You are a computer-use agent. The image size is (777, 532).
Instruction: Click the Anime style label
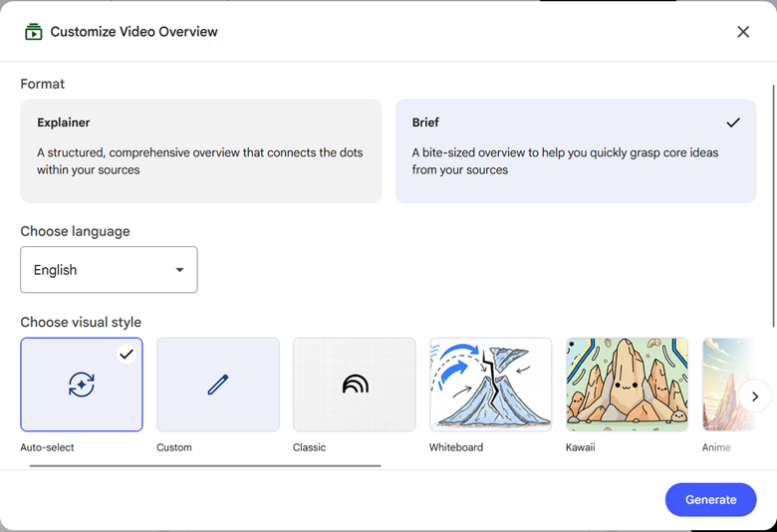716,447
